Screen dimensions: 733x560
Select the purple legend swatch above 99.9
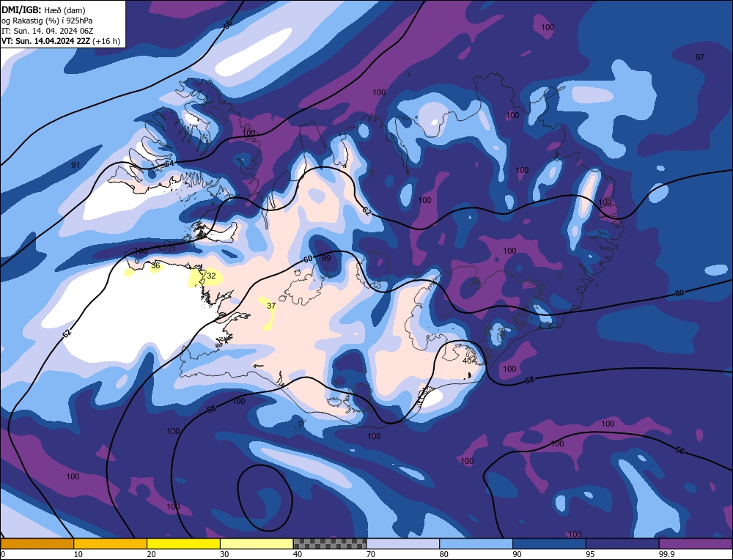click(696, 544)
